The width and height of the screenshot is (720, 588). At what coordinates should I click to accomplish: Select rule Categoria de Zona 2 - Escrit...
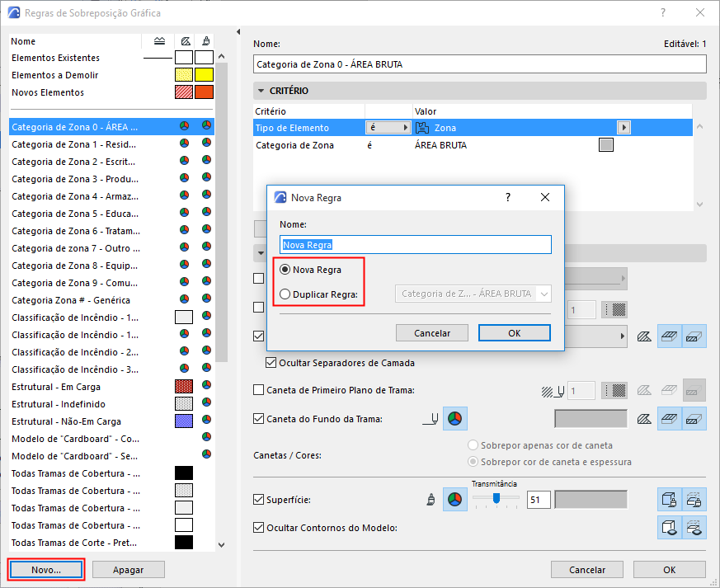[111, 162]
